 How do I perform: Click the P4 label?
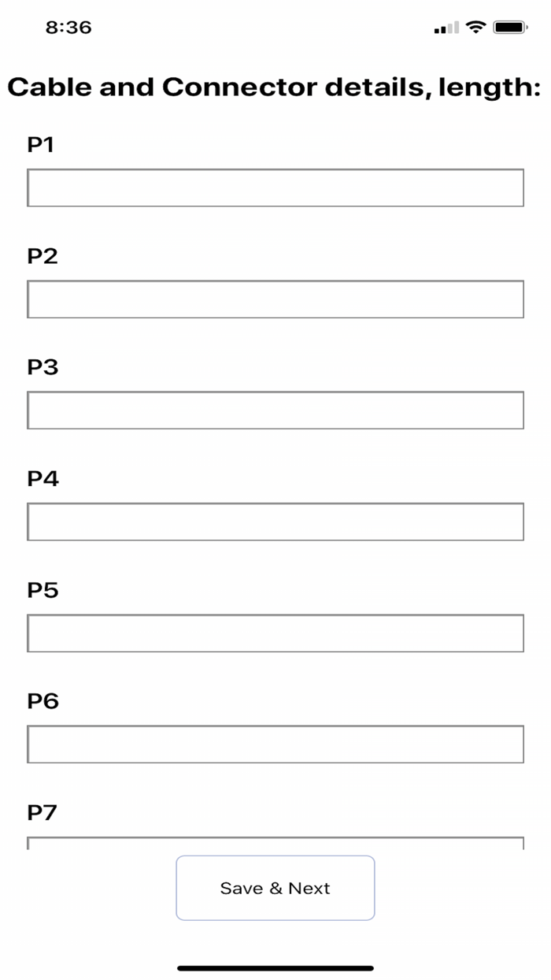click(43, 479)
